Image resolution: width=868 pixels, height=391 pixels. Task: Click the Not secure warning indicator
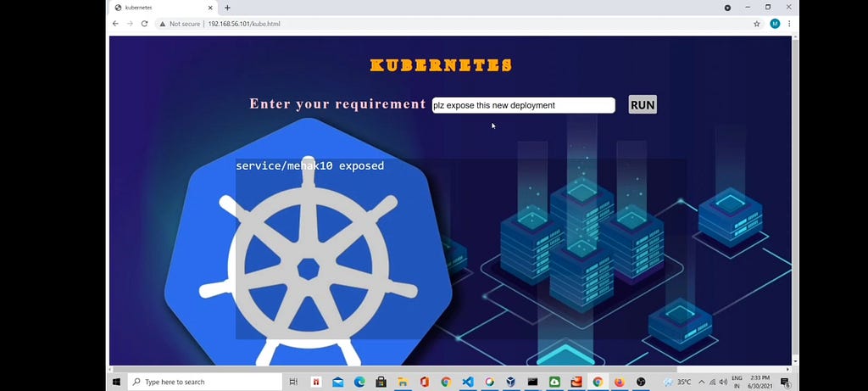(180, 24)
